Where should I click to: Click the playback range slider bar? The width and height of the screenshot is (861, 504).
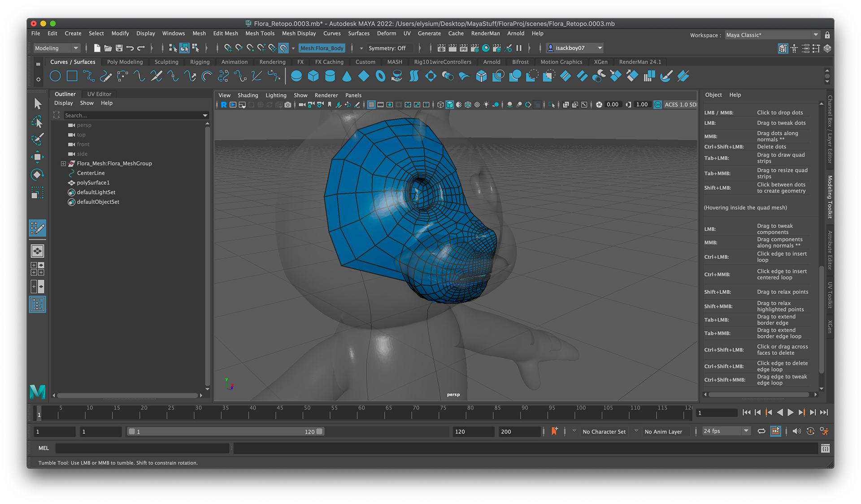coord(226,431)
